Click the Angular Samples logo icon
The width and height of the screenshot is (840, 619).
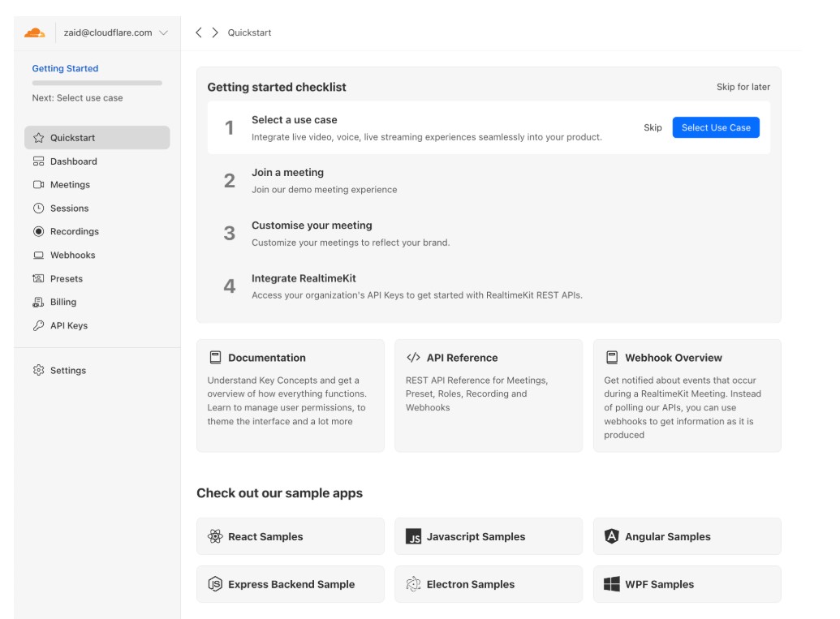[x=612, y=537]
